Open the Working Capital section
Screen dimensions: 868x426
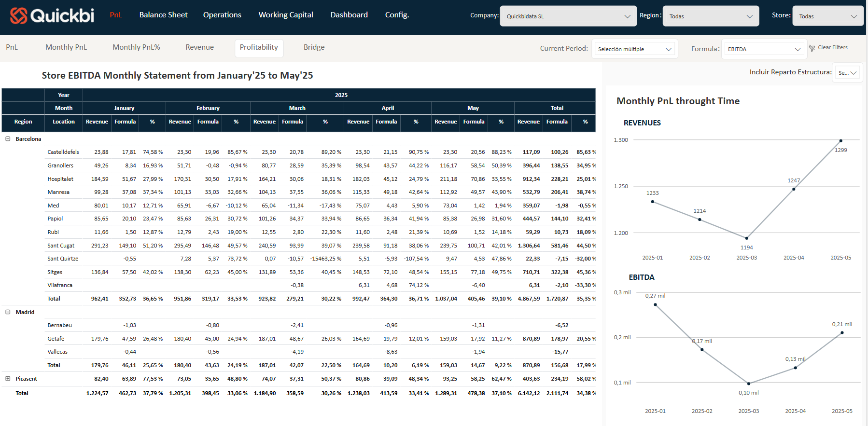[286, 15]
